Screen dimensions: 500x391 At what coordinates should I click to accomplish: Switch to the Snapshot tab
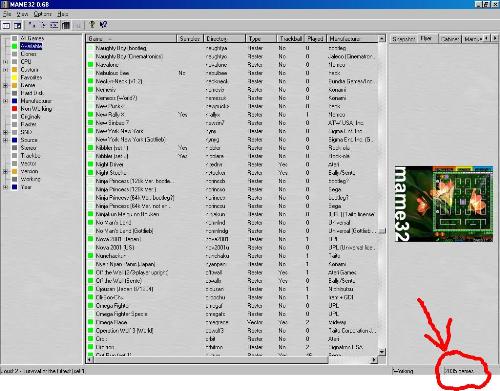403,39
